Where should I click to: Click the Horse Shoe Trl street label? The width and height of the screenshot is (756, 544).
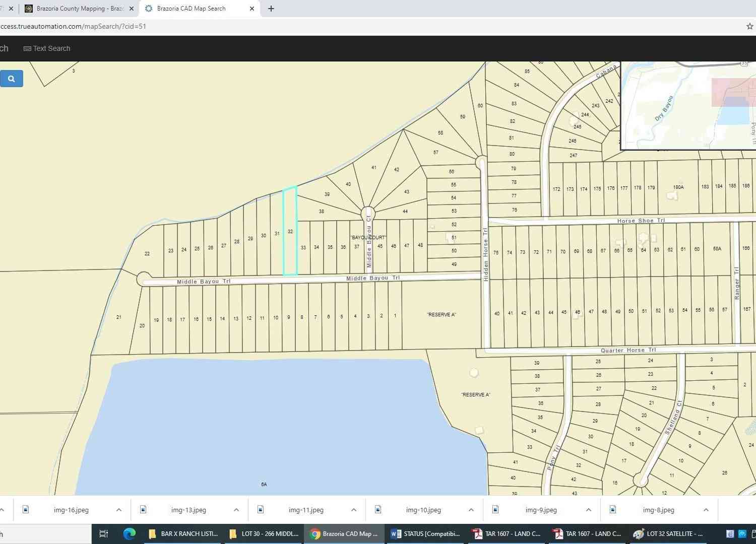(641, 221)
